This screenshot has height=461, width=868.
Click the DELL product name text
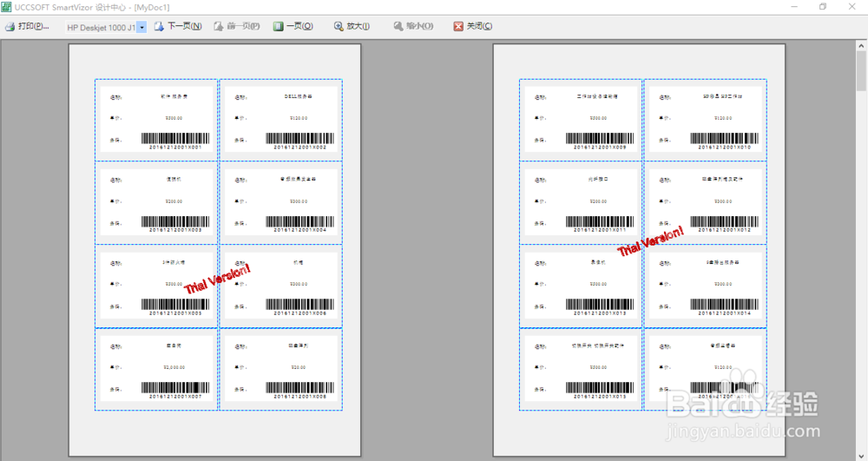(x=299, y=96)
